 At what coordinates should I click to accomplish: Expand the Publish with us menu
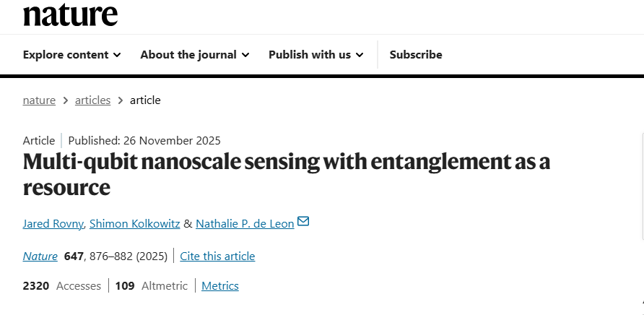pos(316,54)
